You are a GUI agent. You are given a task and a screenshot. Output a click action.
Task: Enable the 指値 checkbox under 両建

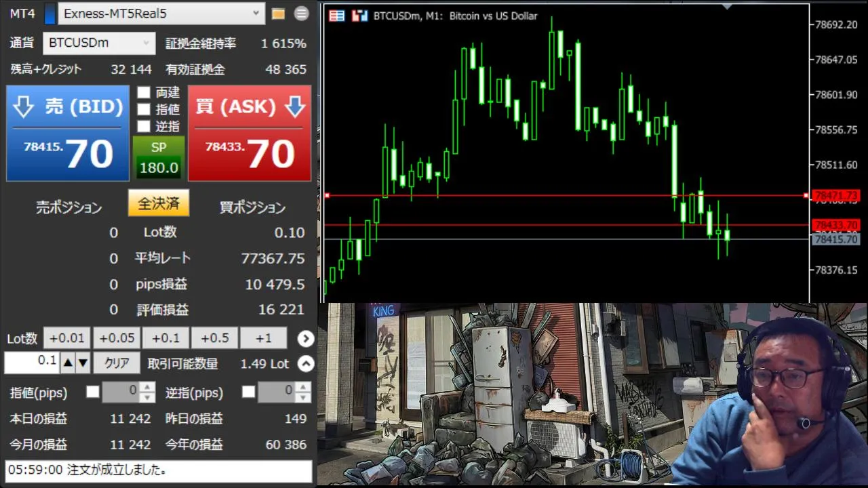(x=144, y=109)
